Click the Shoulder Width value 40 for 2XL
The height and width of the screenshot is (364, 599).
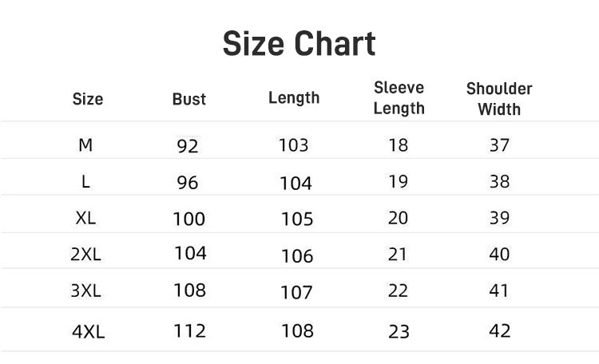[x=499, y=254]
